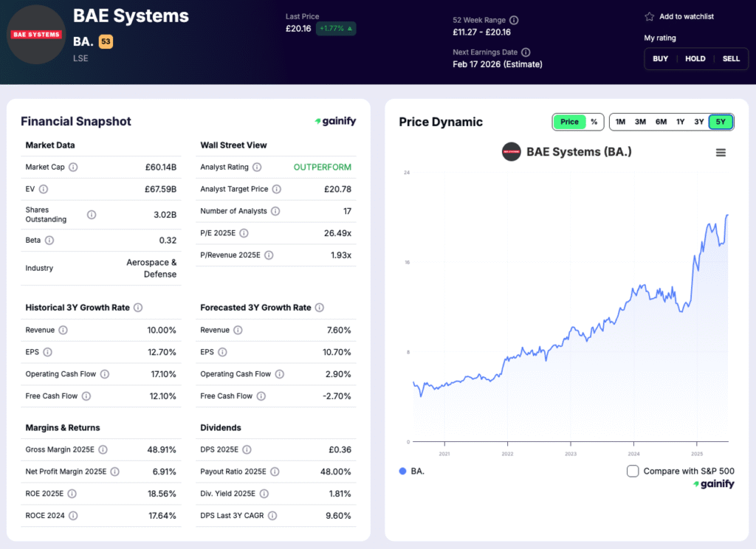The image size is (756, 549).
Task: Click info icon beside Next Earnings Date
Action: pos(526,52)
